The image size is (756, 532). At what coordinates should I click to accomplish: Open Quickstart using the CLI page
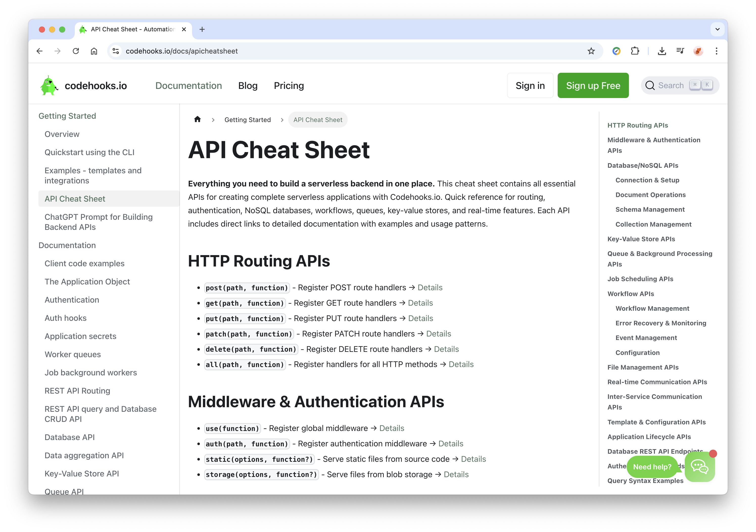coord(89,152)
